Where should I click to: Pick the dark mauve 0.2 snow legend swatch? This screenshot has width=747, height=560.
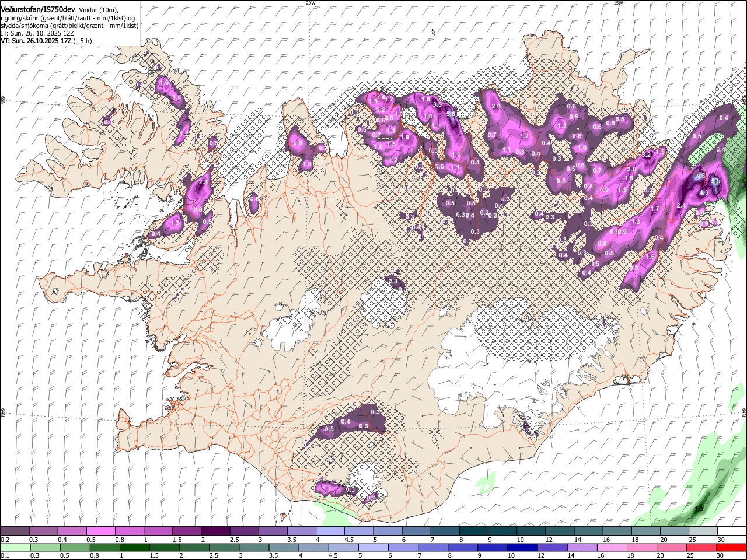(15, 531)
